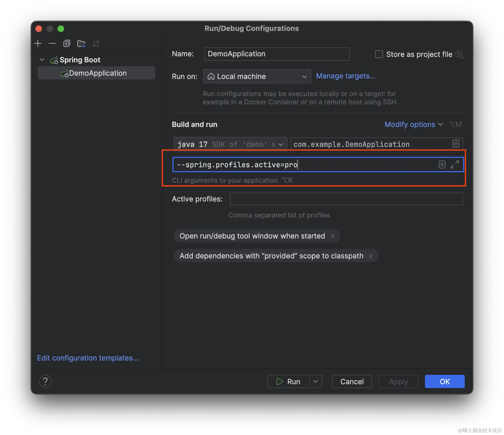The width and height of the screenshot is (504, 435).
Task: Create a new folder for configurations
Action: (81, 44)
